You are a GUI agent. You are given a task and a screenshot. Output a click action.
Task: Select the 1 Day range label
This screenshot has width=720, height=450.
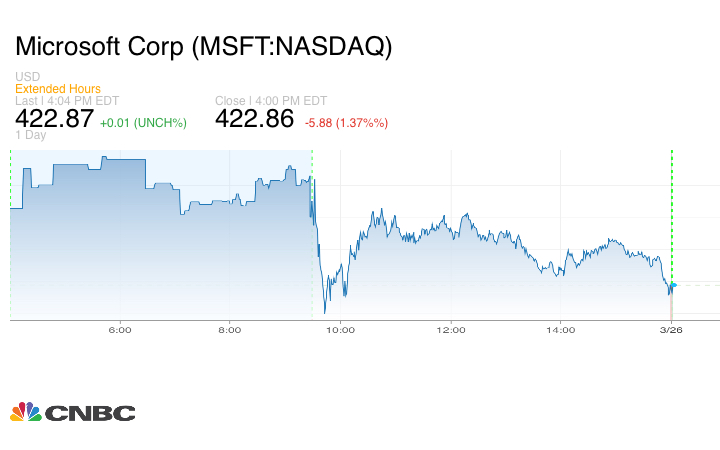click(31, 135)
